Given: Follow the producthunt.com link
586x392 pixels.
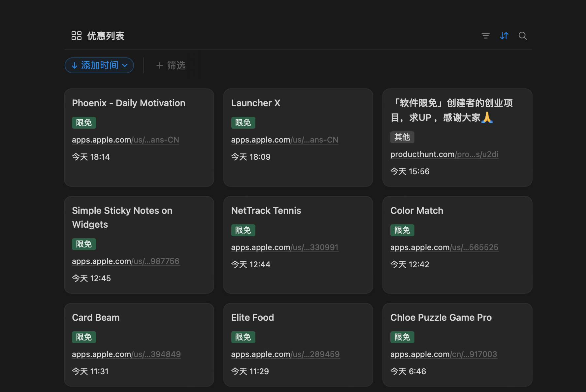Looking at the screenshot, I should 444,154.
